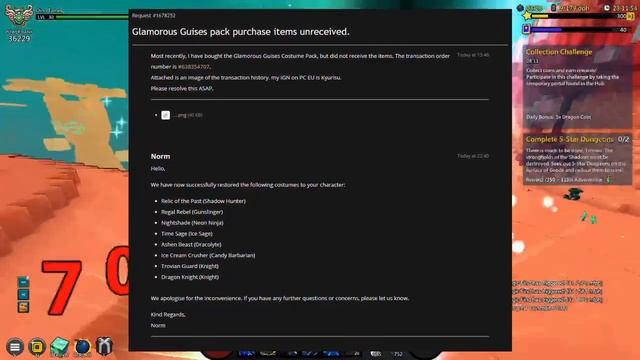Click the clock icon near time
This screenshot has height=360, width=640.
click(607, 8)
